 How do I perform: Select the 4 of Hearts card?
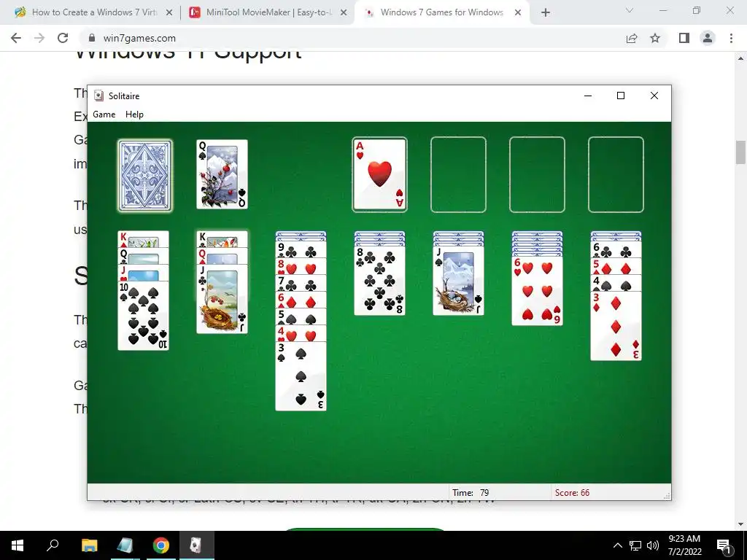pos(301,332)
